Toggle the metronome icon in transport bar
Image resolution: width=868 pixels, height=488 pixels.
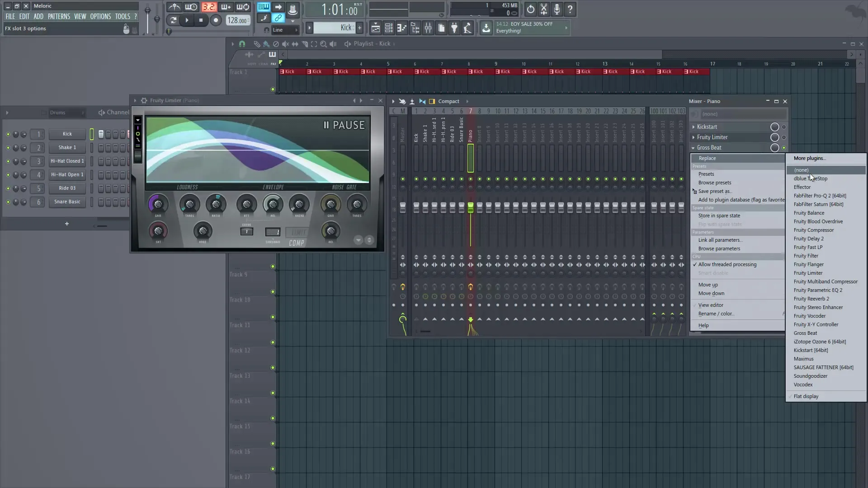tap(175, 7)
